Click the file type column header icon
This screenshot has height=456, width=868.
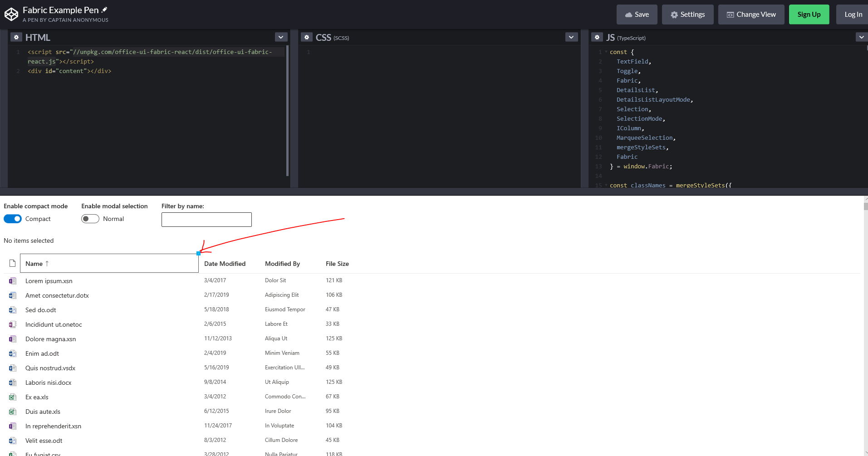[x=12, y=263]
